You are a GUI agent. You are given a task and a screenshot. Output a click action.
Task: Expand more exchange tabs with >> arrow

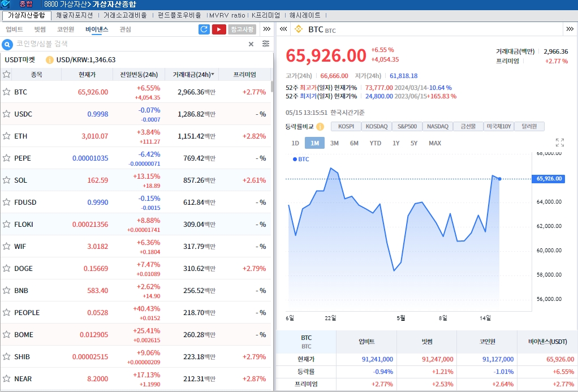point(266,29)
